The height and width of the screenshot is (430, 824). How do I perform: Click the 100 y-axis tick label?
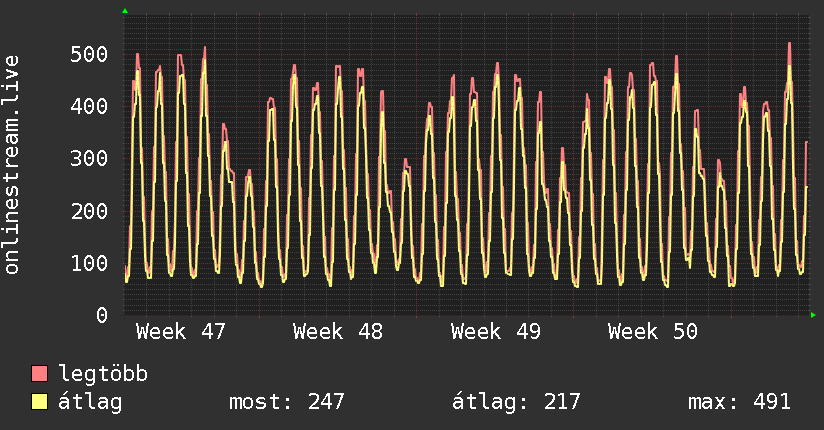tap(89, 263)
